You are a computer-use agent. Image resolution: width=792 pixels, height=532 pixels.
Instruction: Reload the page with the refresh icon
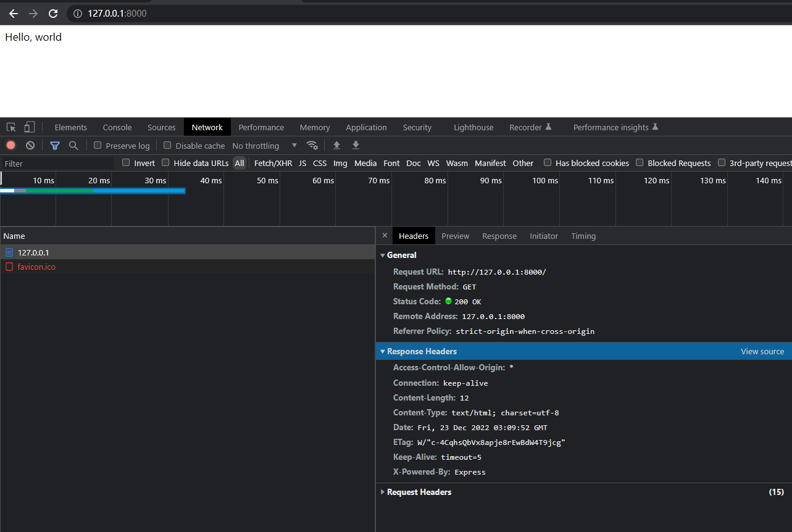click(x=53, y=14)
